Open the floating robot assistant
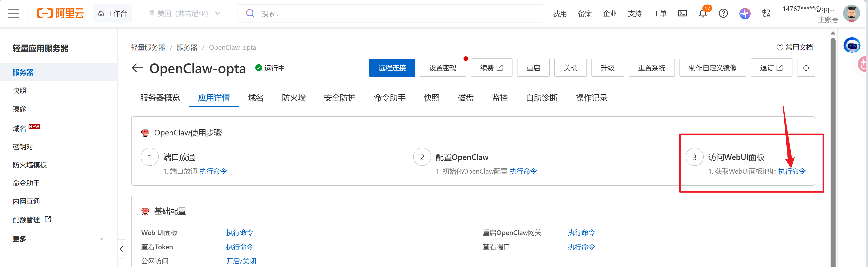This screenshot has width=868, height=267. (x=852, y=45)
